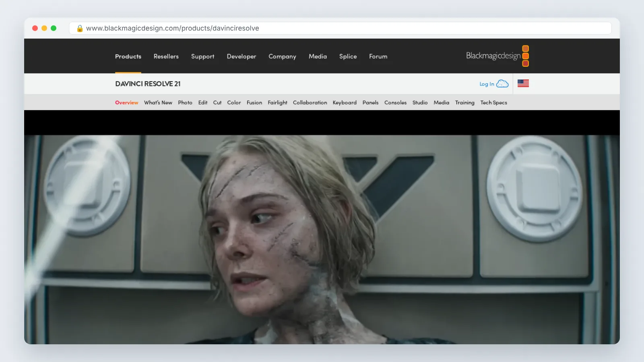Viewport: 644px width, 362px height.
Task: Go to the Keyboard tab
Action: 345,103
